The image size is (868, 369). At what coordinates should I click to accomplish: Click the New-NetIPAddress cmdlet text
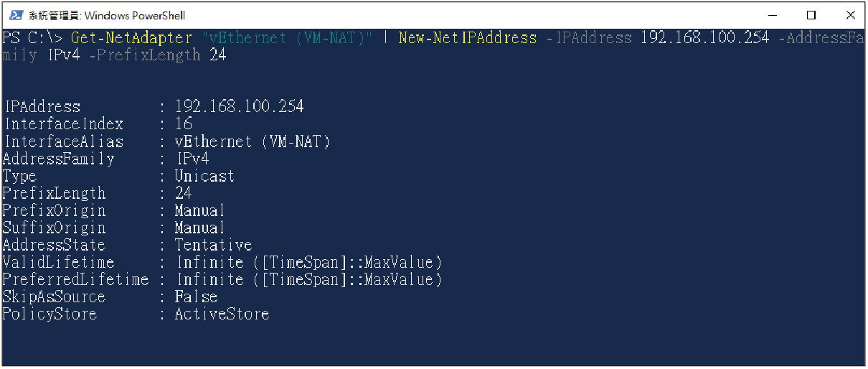pos(468,38)
